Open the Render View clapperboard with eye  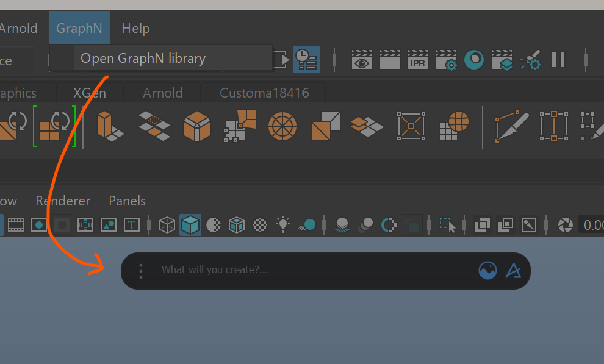coord(362,60)
